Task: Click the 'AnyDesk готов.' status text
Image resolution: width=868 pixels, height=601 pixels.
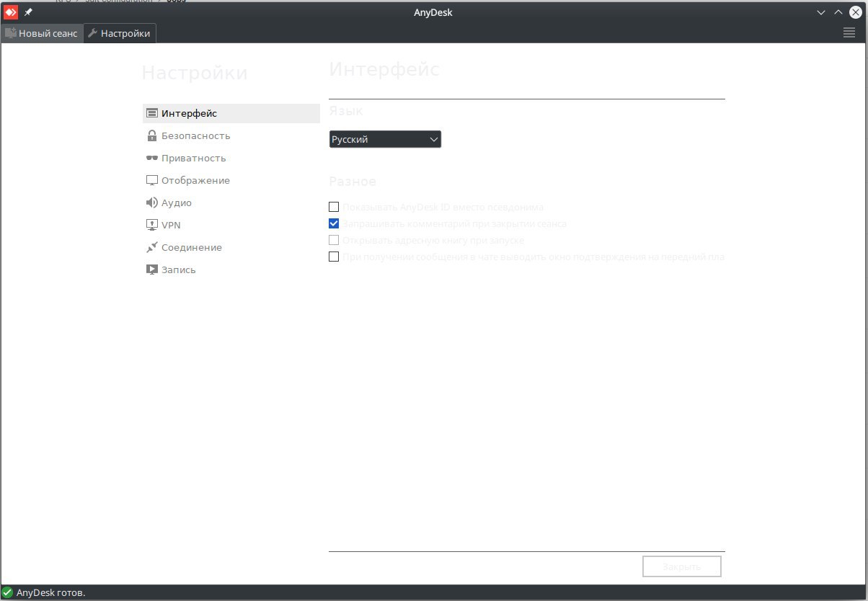Action: [x=50, y=593]
